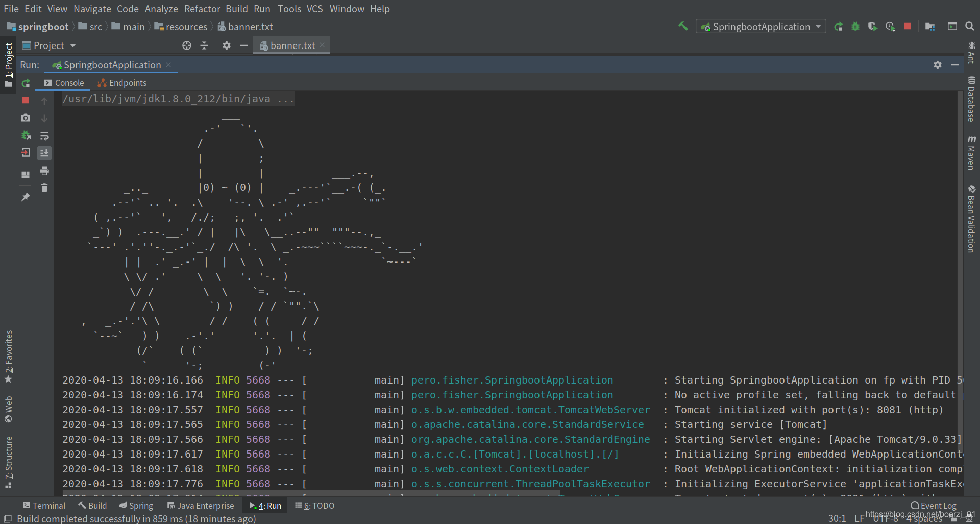Viewport: 980px width, 524px height.
Task: Open the Favorites side panel
Action: [8, 356]
